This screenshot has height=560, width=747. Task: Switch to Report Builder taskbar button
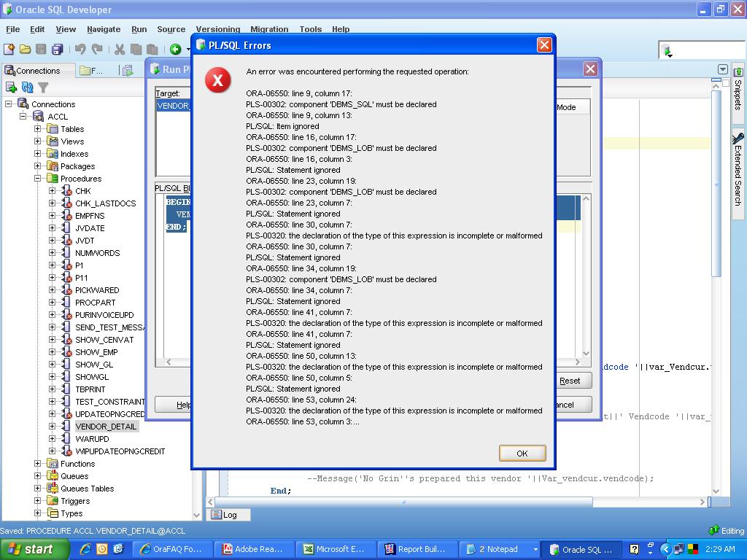(417, 549)
